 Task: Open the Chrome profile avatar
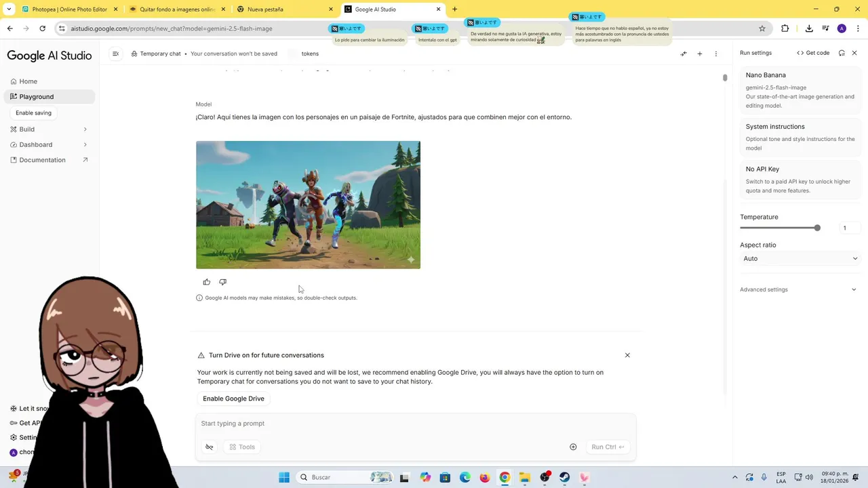(x=842, y=28)
